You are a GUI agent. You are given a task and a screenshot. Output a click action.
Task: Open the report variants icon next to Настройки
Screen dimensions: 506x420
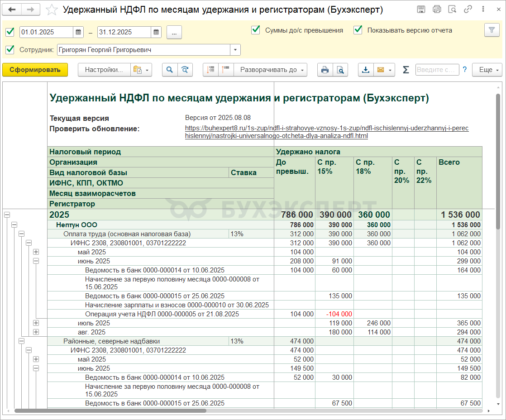pos(141,70)
